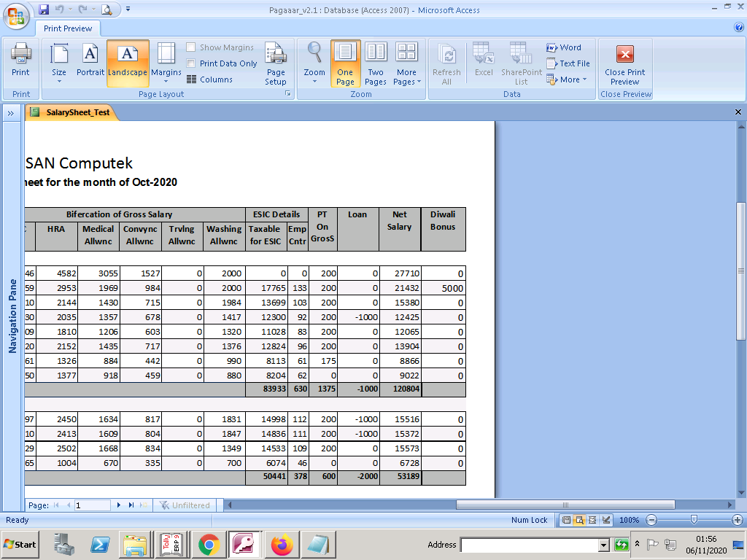
Task: Open Firefox from taskbar
Action: click(281, 544)
